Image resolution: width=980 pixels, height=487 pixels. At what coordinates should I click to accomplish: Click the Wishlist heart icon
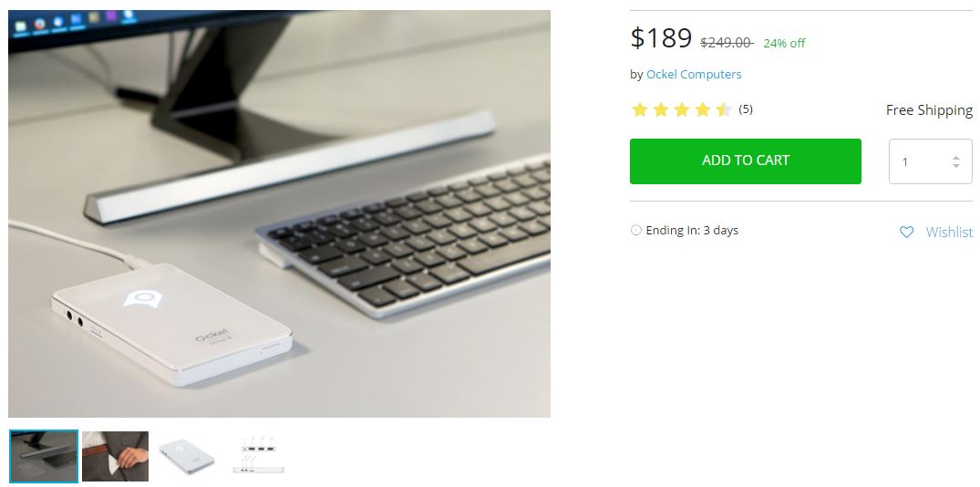pyautogui.click(x=905, y=232)
